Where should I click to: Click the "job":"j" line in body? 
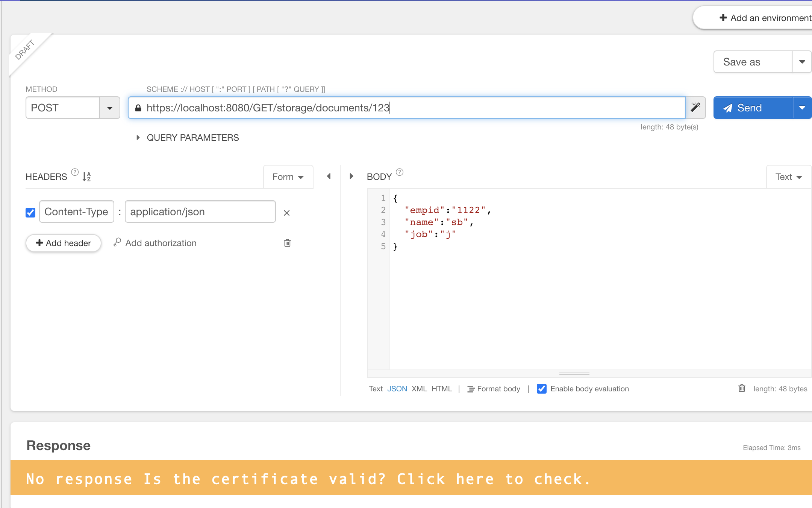[430, 234]
